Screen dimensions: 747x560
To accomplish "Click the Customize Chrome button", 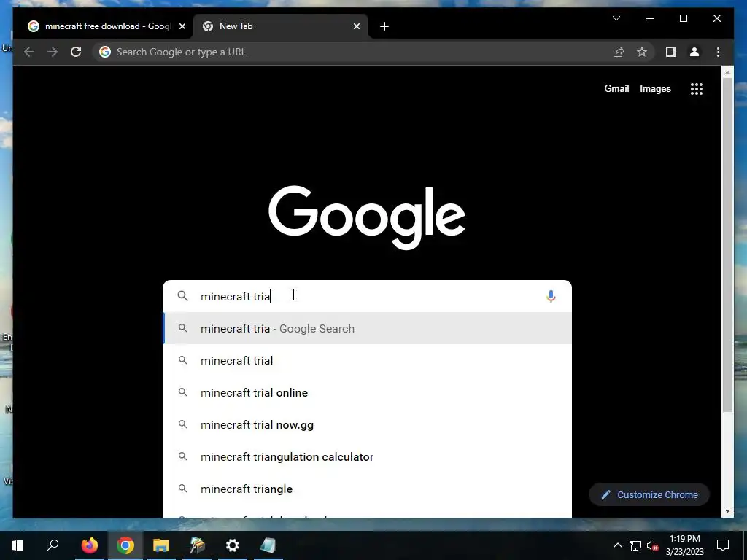I will [649, 495].
